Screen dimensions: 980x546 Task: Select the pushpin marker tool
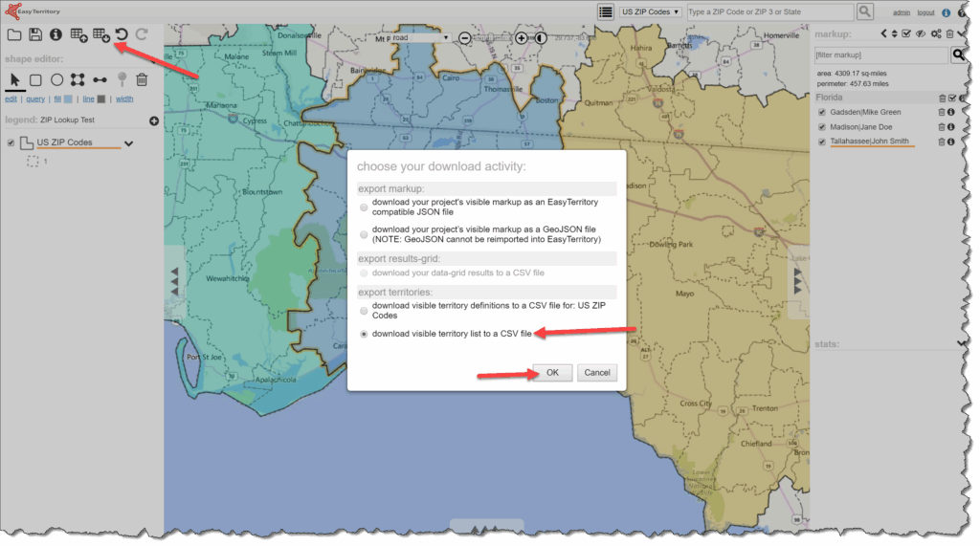[122, 79]
